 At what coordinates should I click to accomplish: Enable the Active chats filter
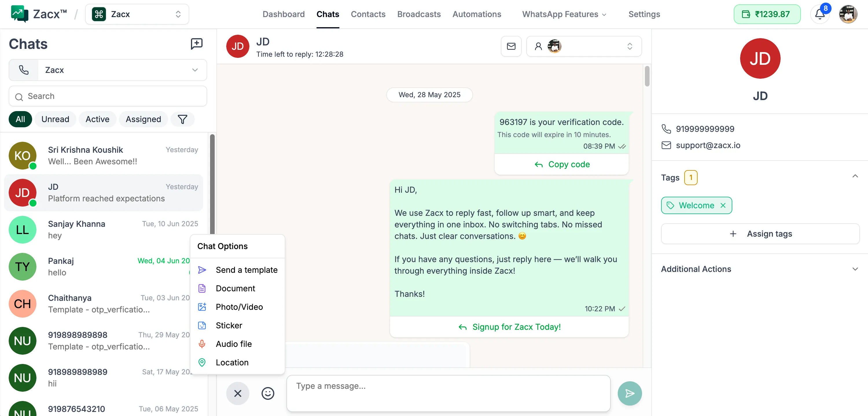click(x=98, y=119)
